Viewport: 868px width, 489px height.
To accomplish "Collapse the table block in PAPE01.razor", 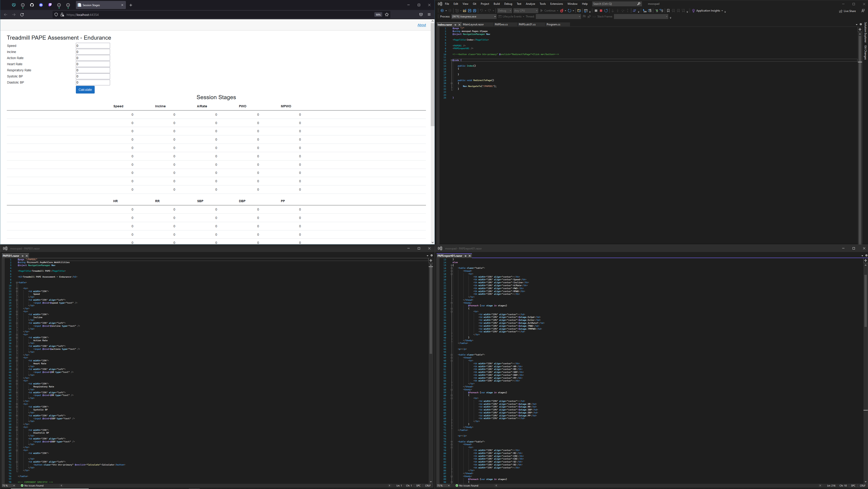I will [x=17, y=283].
